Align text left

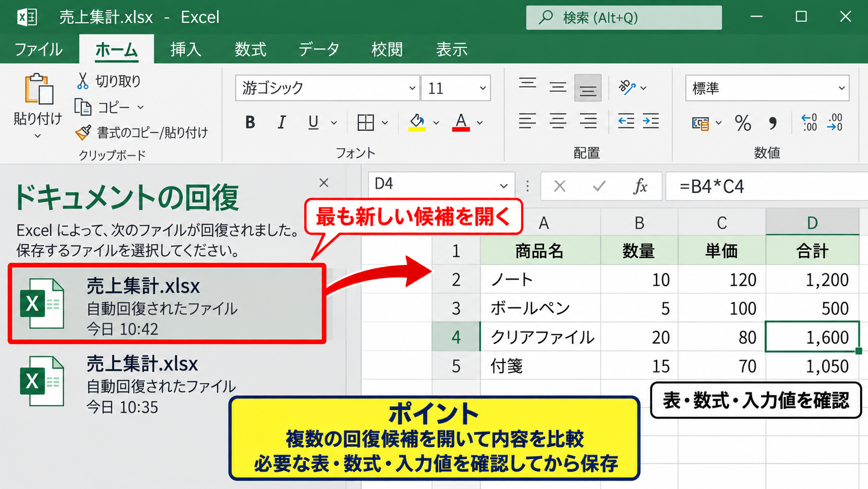(527, 121)
